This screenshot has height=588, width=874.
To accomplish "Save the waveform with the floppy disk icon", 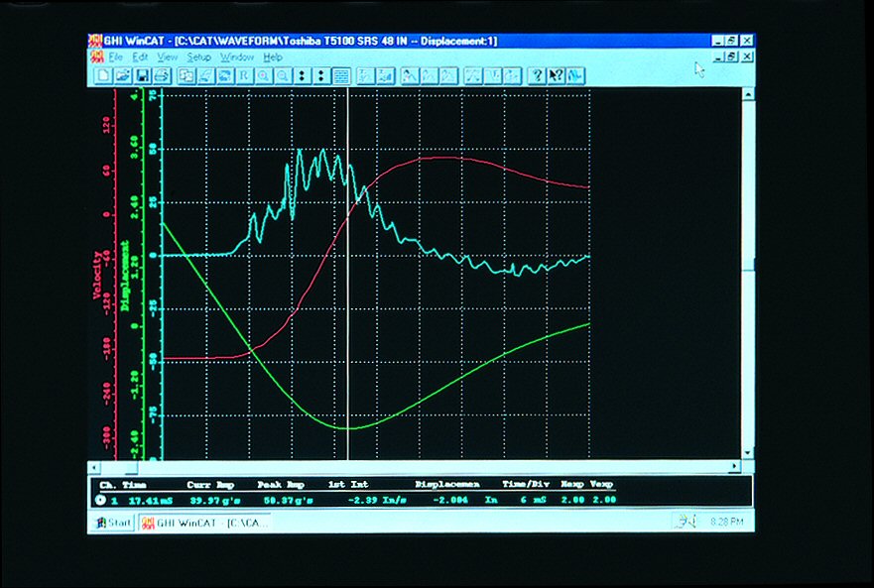I will (142, 75).
